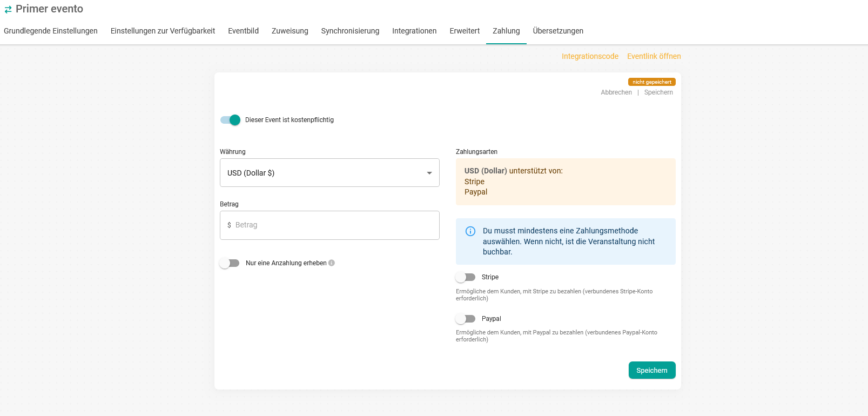Turn on the Paypal payment toggle

coord(465,319)
